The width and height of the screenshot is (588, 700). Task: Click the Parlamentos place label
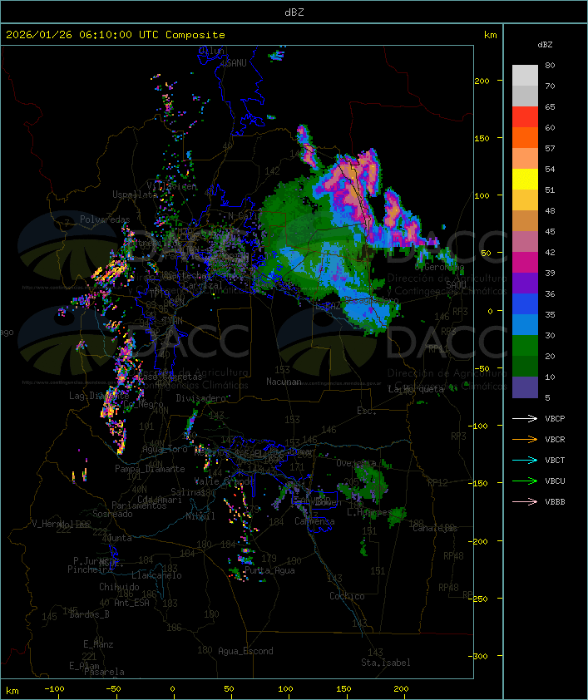pos(139,505)
